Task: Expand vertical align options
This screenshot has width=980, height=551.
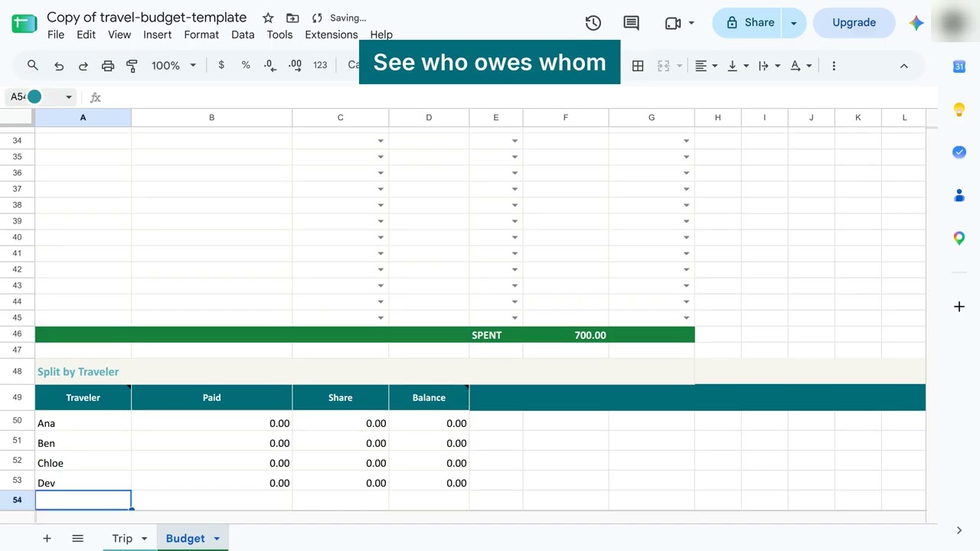Action: coord(738,66)
